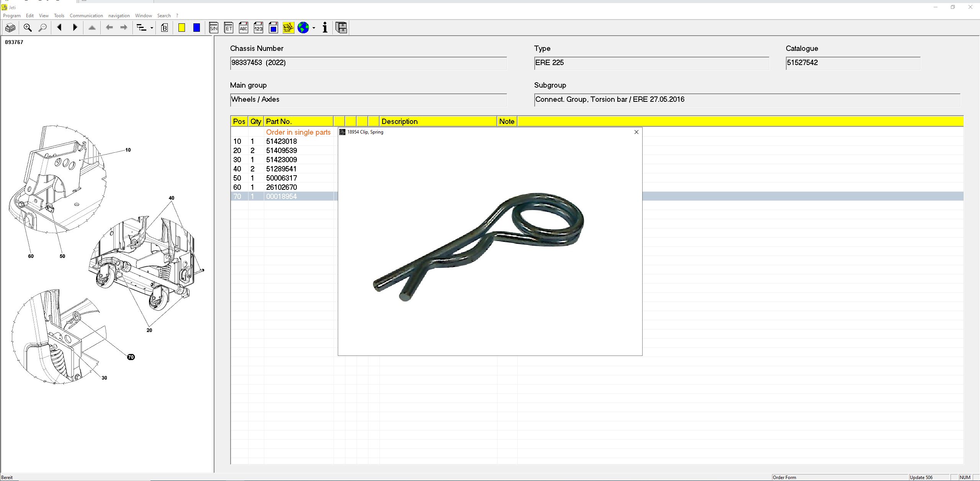This screenshot has height=481, width=980.
Task: Expand the tree structure dropdown arrow
Action: click(x=152, y=28)
